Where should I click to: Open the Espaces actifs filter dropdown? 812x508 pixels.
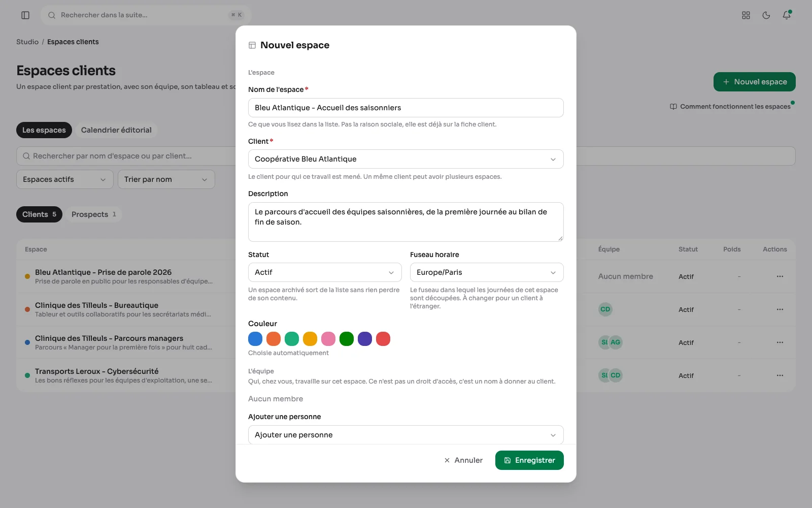(x=65, y=179)
